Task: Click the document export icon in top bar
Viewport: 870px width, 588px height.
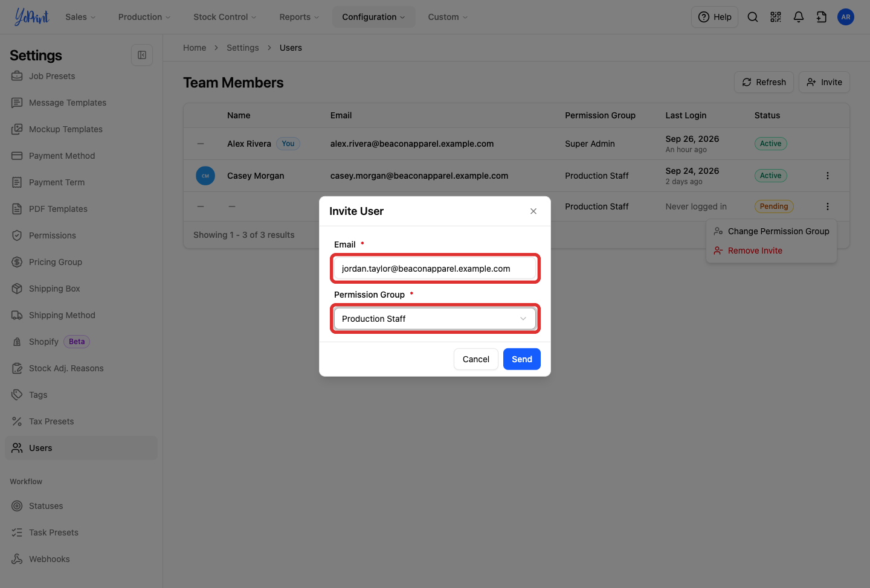Action: (822, 17)
